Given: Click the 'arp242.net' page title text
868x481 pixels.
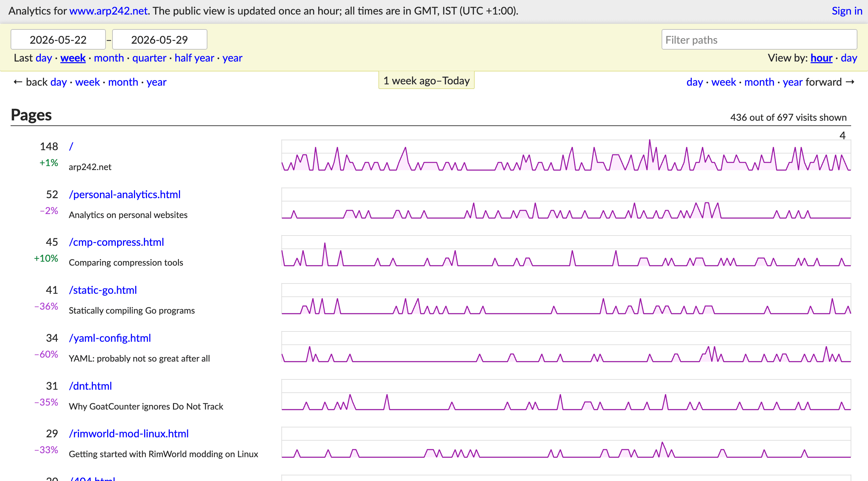Looking at the screenshot, I should click(90, 167).
